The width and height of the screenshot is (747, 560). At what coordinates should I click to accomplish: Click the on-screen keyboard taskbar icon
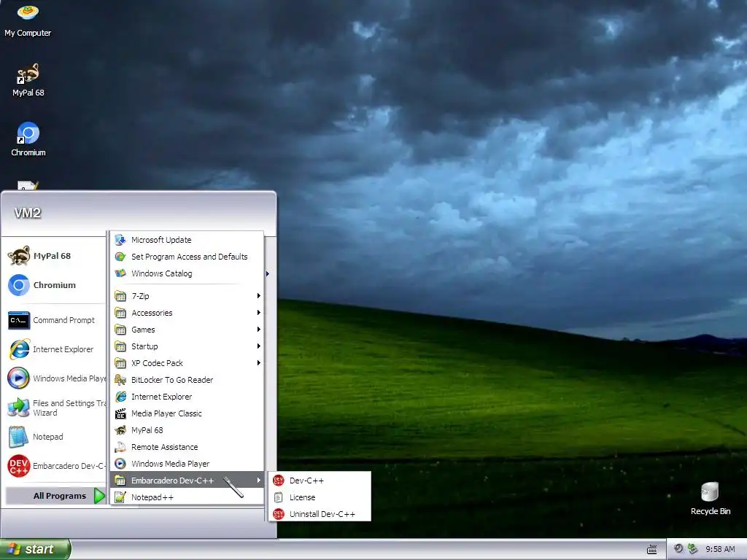coord(651,550)
